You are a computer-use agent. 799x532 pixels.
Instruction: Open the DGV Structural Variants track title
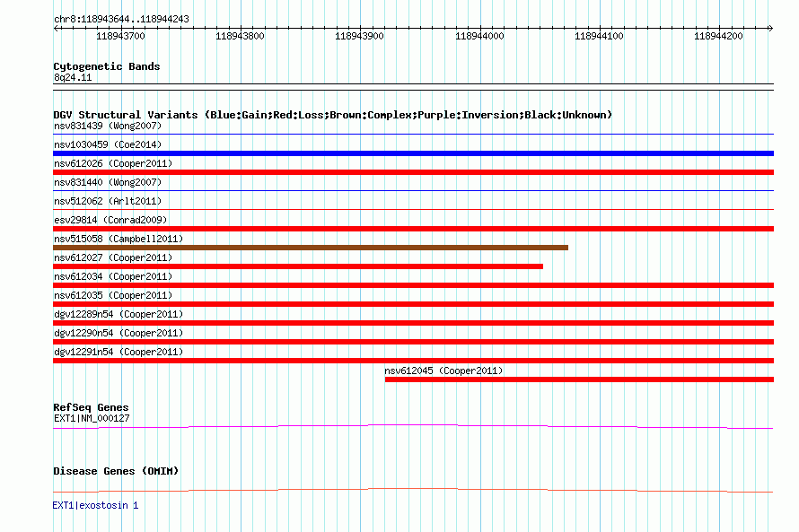[x=333, y=115]
